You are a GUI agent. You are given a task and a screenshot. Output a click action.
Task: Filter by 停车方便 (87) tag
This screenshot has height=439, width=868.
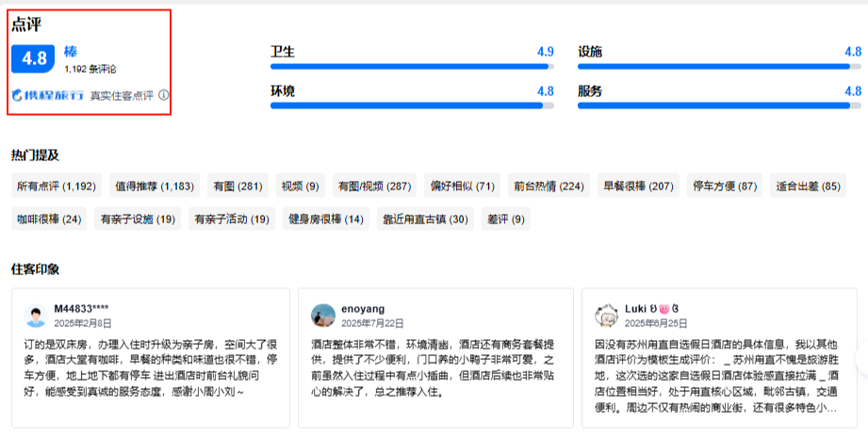coord(725,187)
